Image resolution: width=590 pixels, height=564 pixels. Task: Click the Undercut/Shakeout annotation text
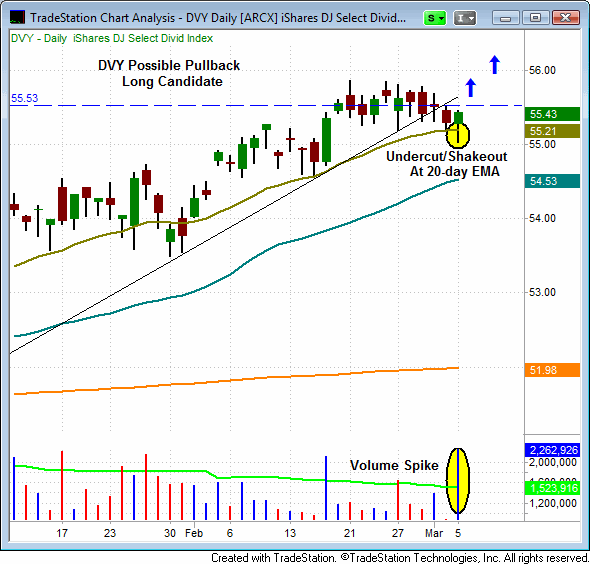(447, 164)
